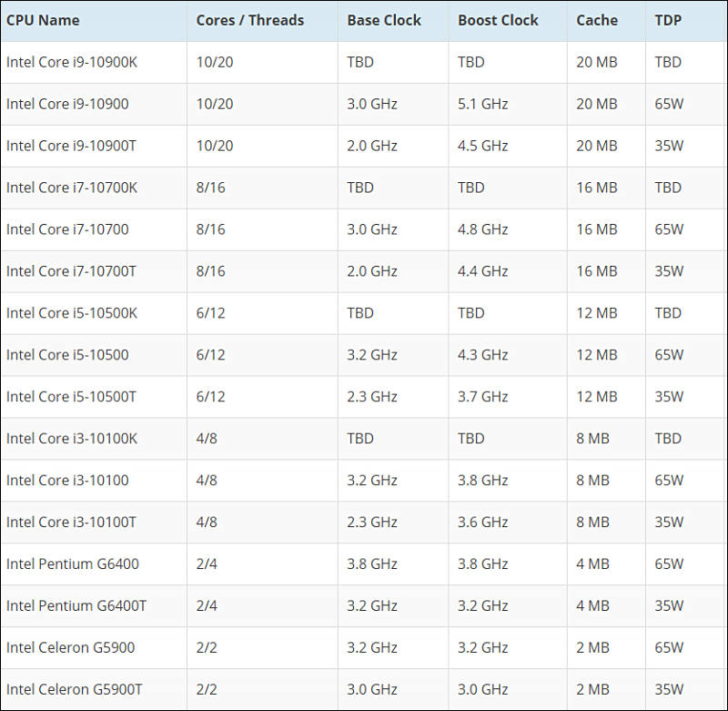Click cache value of i5-10500T row
This screenshot has height=711, width=728.
[597, 397]
